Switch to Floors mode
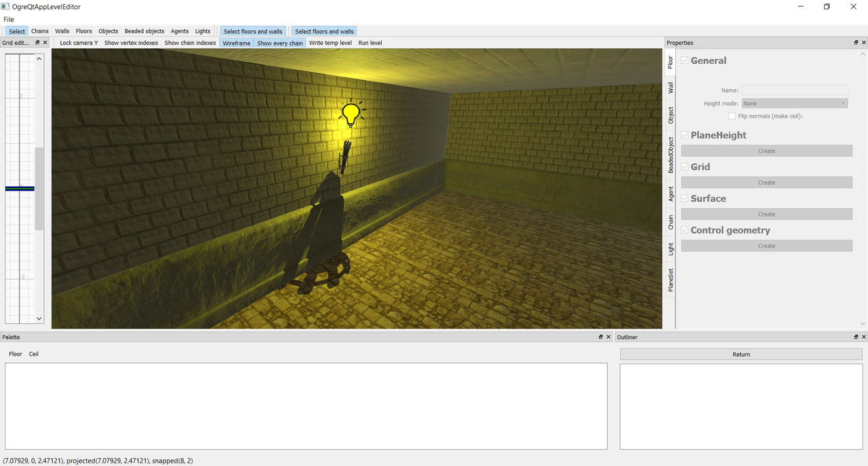 click(x=84, y=31)
